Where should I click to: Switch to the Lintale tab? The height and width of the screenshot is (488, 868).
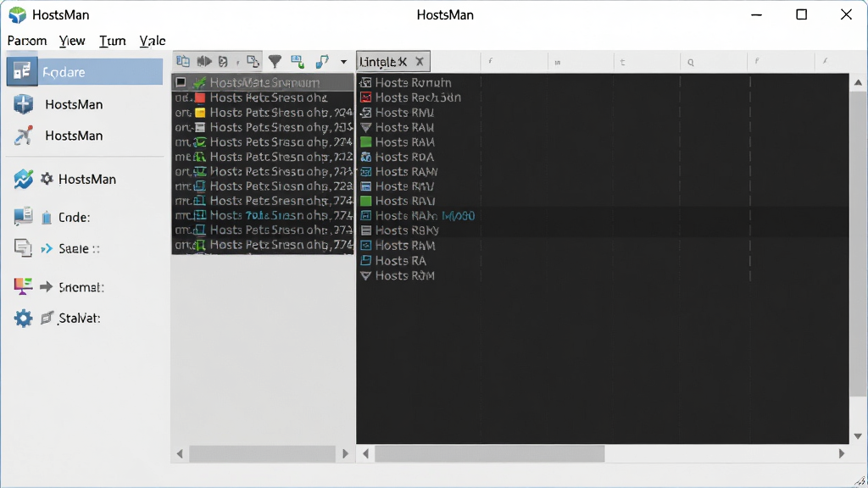(383, 62)
